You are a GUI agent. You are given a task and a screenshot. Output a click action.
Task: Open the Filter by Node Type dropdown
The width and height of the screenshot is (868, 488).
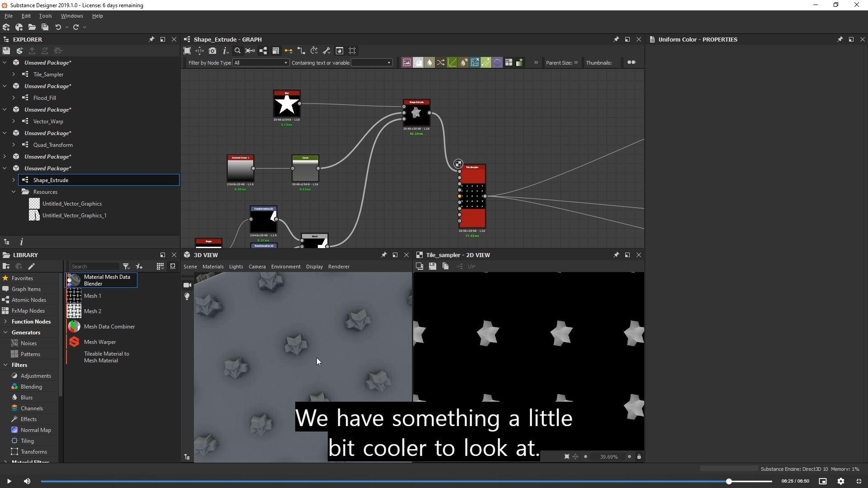click(x=261, y=63)
